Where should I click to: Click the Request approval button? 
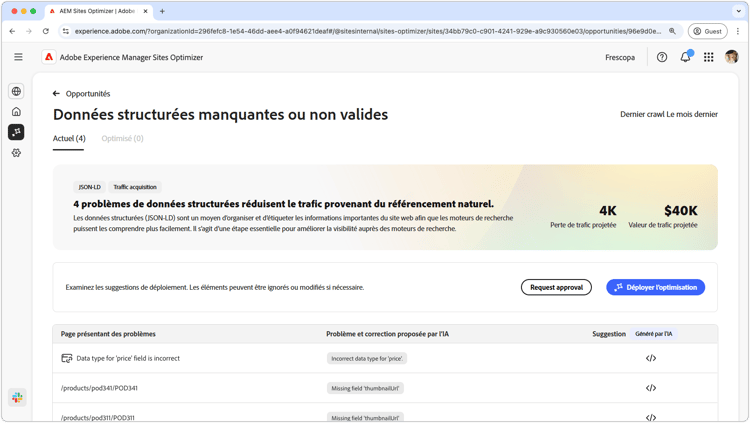(x=556, y=287)
